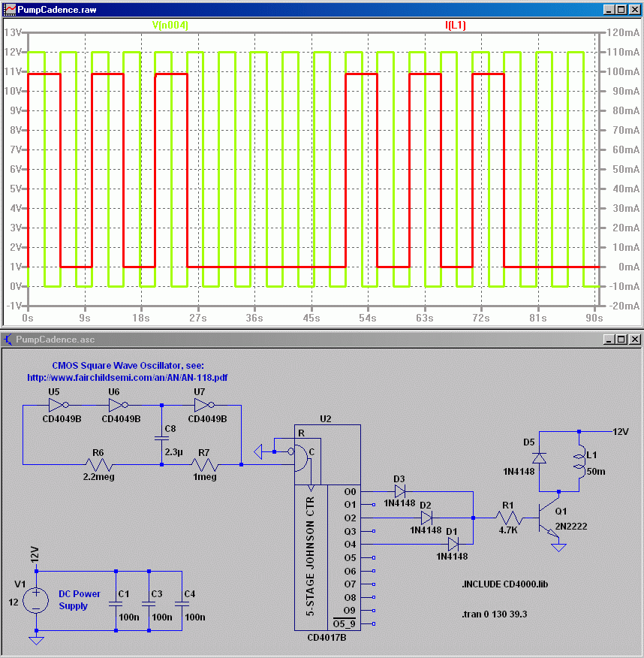Close the PumpCadence.asc window
Screen dimensions: 644x658
(635, 339)
